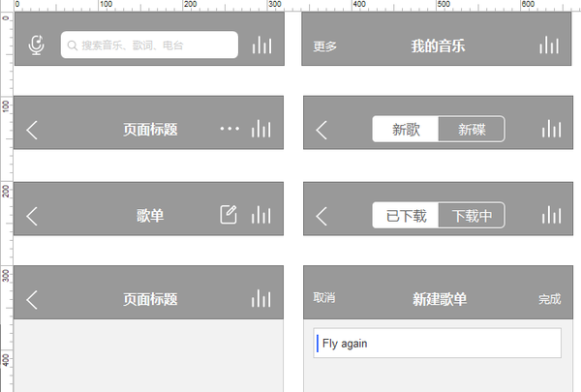This screenshot has width=581, height=392.
Task: Click bars icon in the 下载中 header bar
Action: (551, 215)
